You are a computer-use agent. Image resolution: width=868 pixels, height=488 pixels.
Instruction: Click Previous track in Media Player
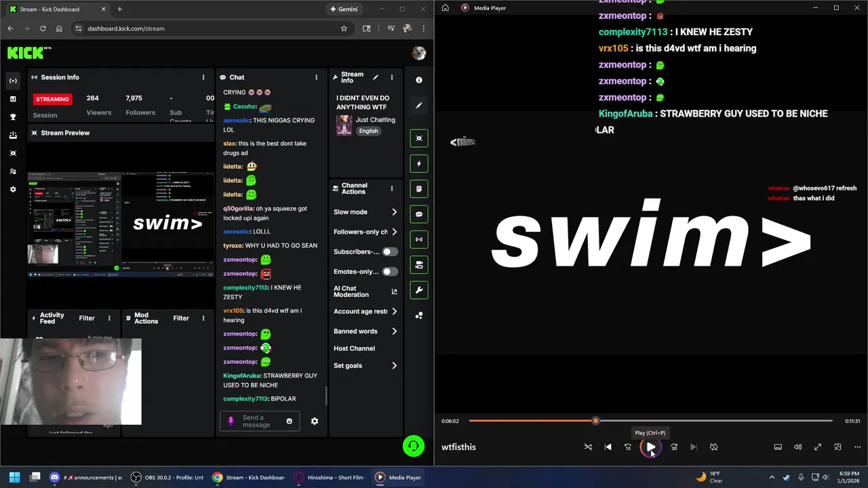point(608,447)
